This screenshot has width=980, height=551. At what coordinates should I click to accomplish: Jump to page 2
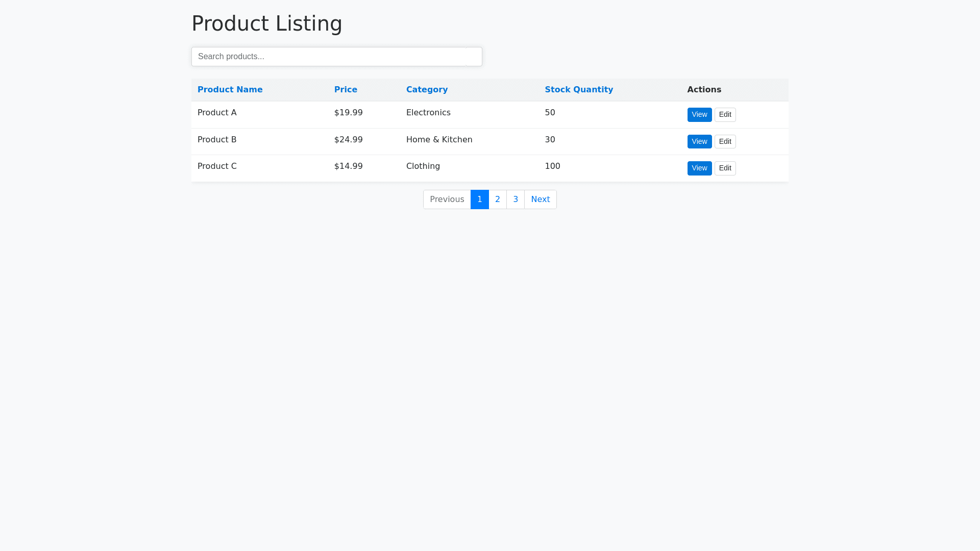point(497,199)
